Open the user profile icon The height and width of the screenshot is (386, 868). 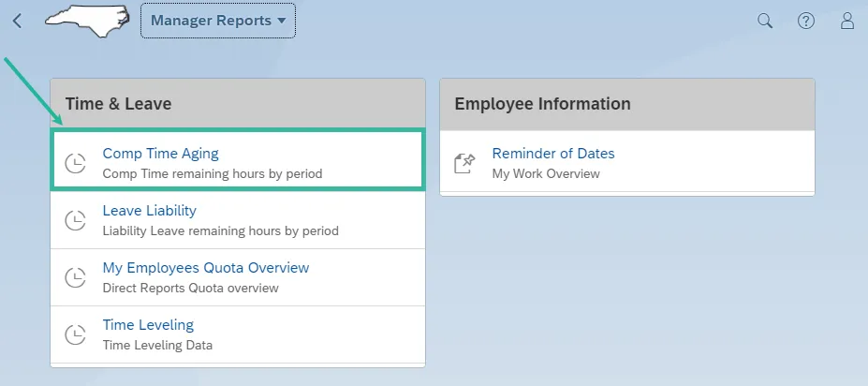(x=847, y=21)
